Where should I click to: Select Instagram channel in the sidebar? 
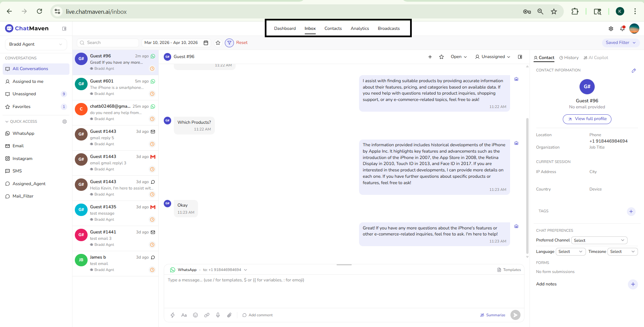click(x=22, y=158)
